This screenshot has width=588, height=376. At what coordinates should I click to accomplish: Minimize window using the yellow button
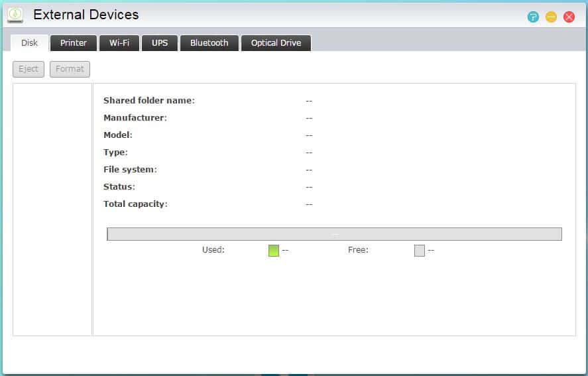(x=551, y=17)
